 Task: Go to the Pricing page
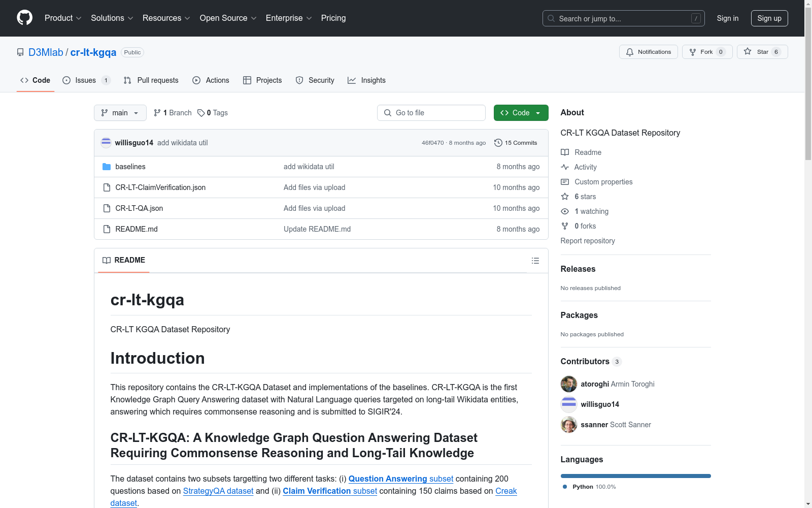click(x=333, y=18)
